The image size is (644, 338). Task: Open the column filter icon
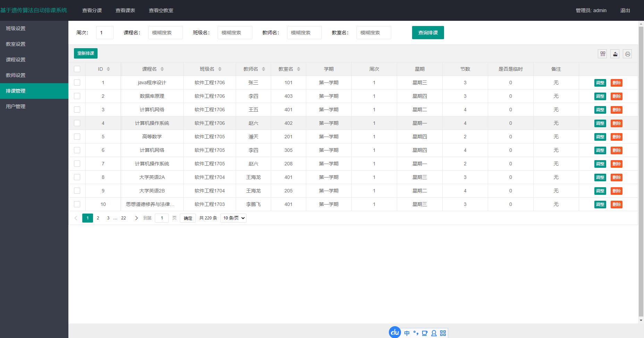(x=602, y=54)
